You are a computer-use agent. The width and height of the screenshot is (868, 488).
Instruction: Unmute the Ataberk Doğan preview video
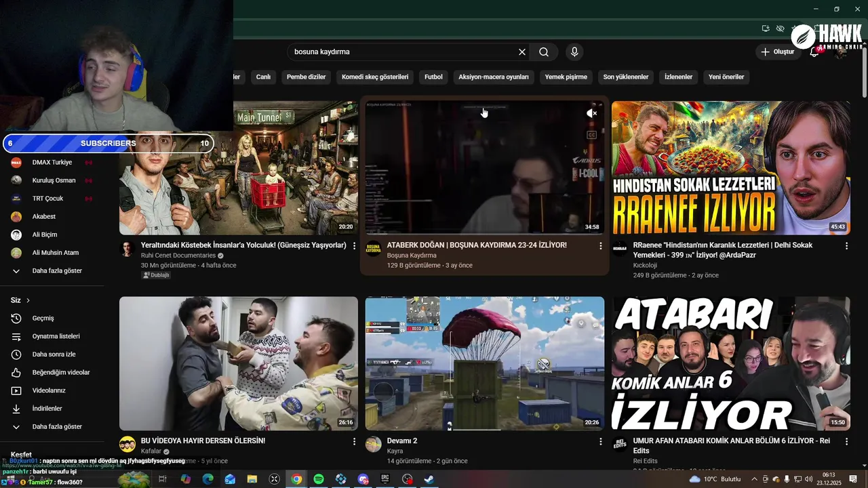pyautogui.click(x=591, y=113)
